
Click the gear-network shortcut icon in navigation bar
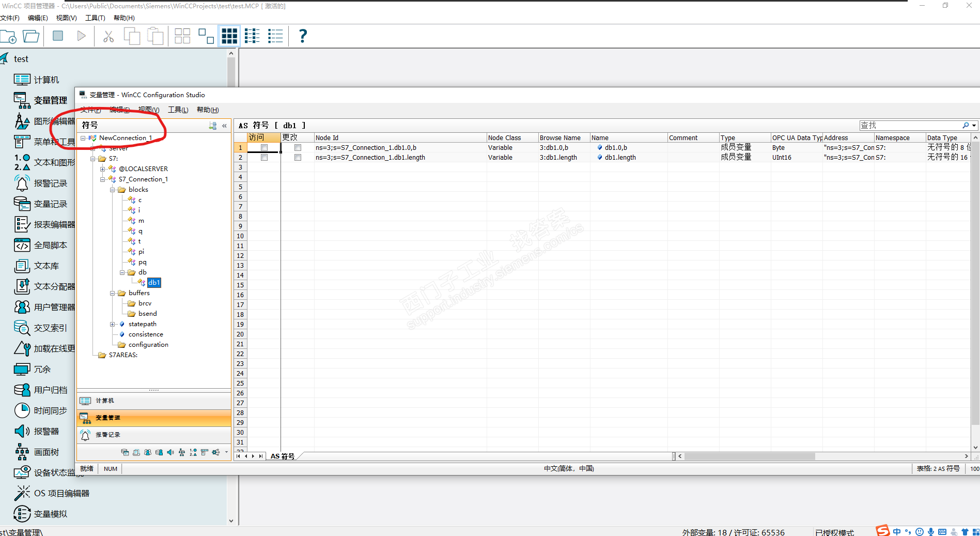[215, 452]
